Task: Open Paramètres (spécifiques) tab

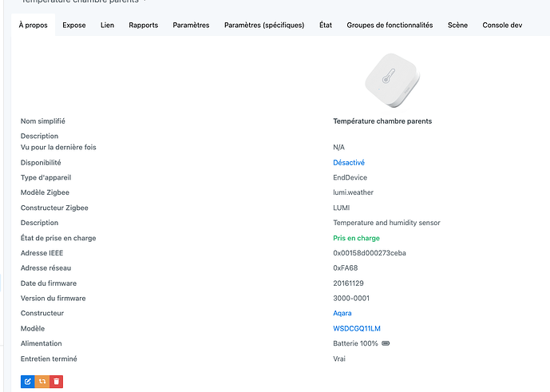Action: point(264,26)
